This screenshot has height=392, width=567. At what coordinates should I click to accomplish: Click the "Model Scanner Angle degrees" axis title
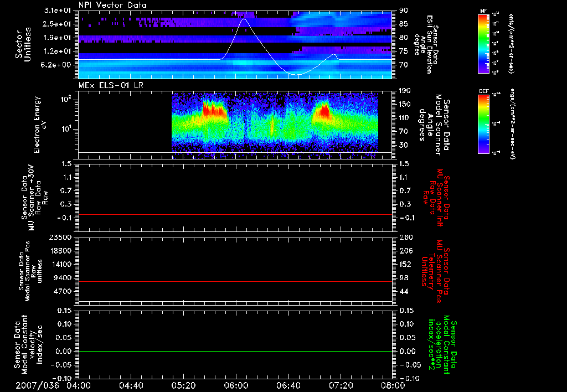(x=434, y=125)
